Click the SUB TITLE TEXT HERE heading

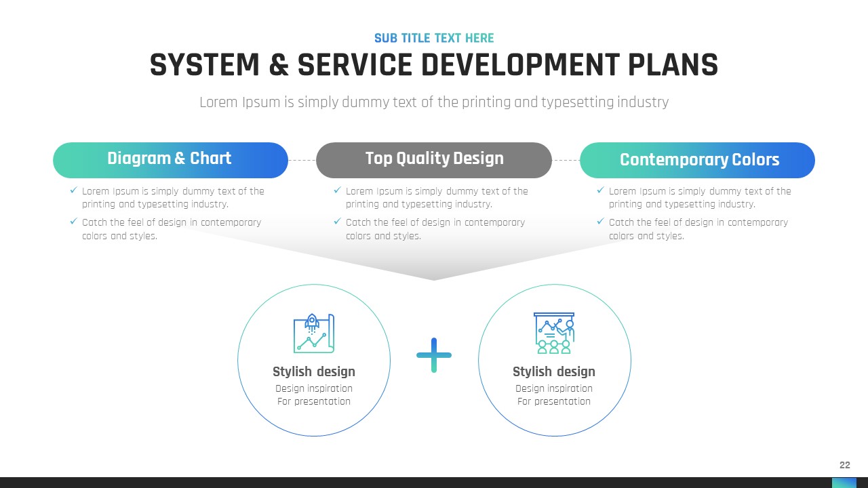pos(434,38)
